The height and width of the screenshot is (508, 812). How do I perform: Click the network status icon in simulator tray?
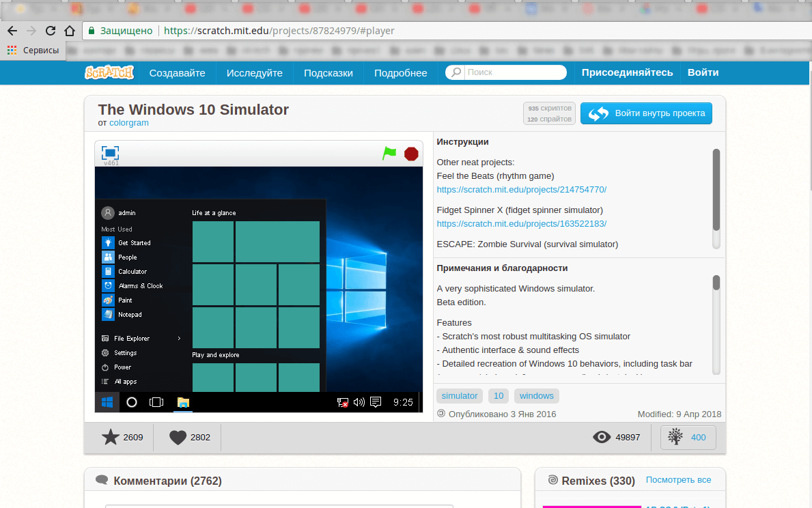pyautogui.click(x=342, y=402)
